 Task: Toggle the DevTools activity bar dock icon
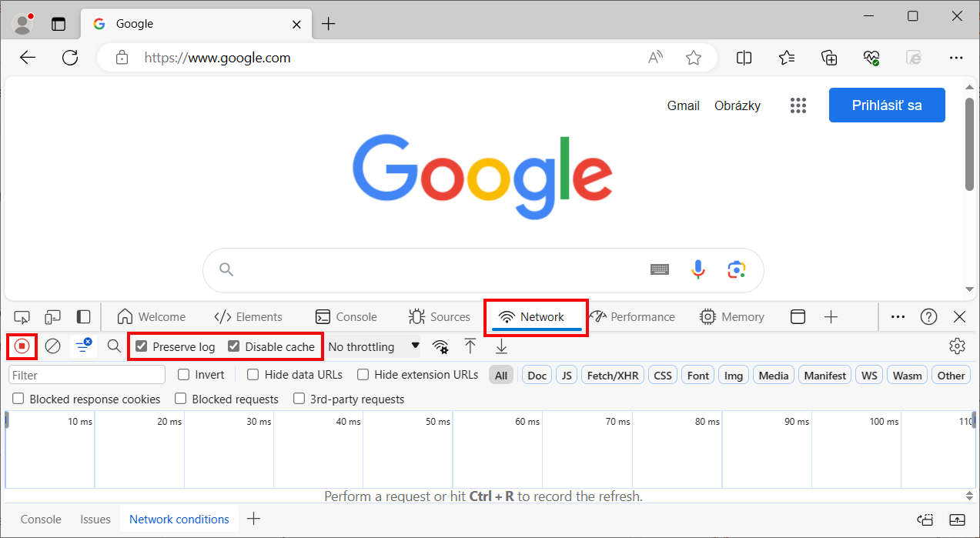click(x=83, y=317)
